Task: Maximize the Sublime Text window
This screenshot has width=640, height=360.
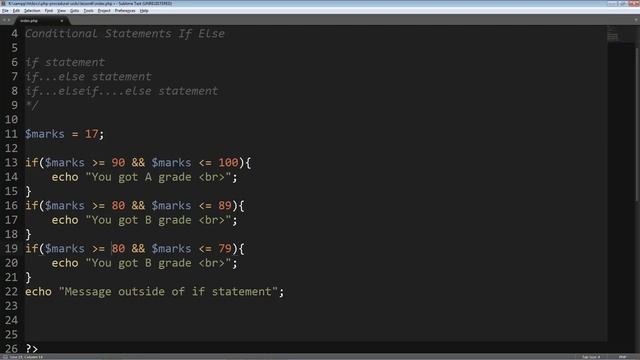Action: (623, 3)
